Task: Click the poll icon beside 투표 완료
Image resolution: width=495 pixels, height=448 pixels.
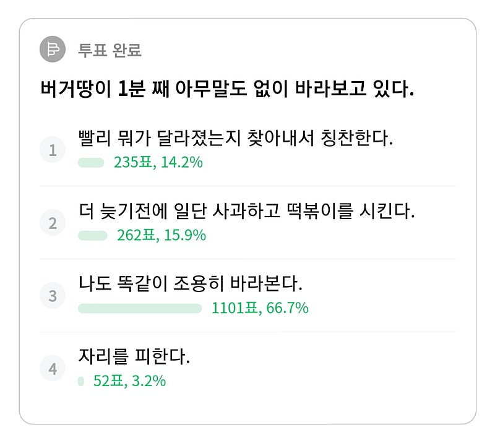Action: point(53,50)
